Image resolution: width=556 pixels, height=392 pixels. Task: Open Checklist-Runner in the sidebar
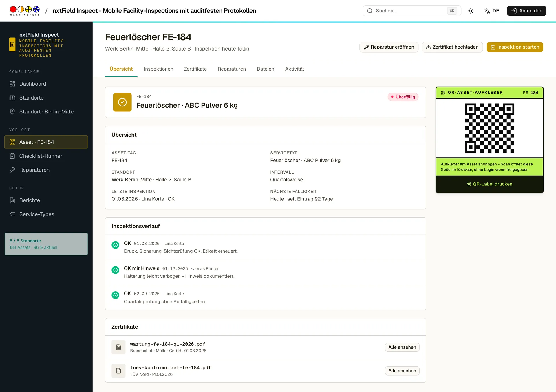[x=46, y=156]
